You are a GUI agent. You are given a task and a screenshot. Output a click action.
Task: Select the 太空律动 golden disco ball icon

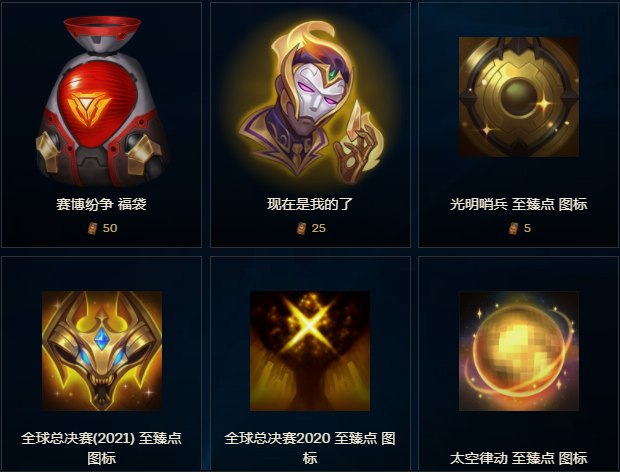coord(519,351)
